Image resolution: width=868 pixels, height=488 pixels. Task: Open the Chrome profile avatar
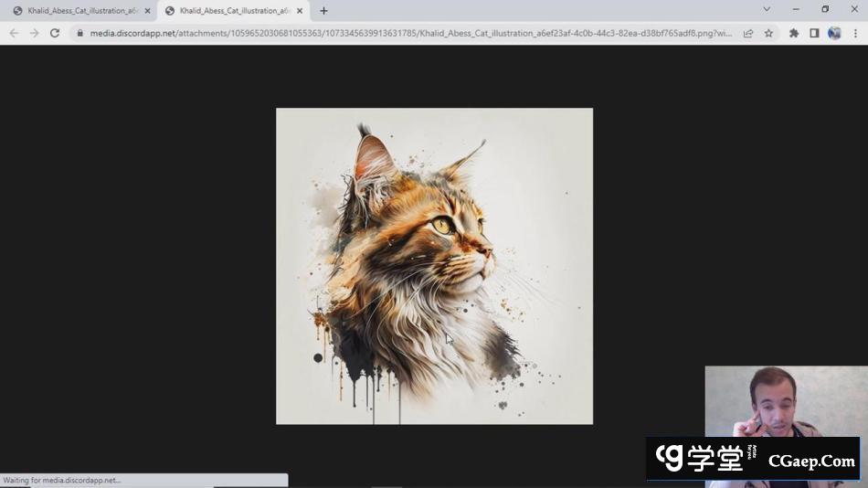(834, 33)
